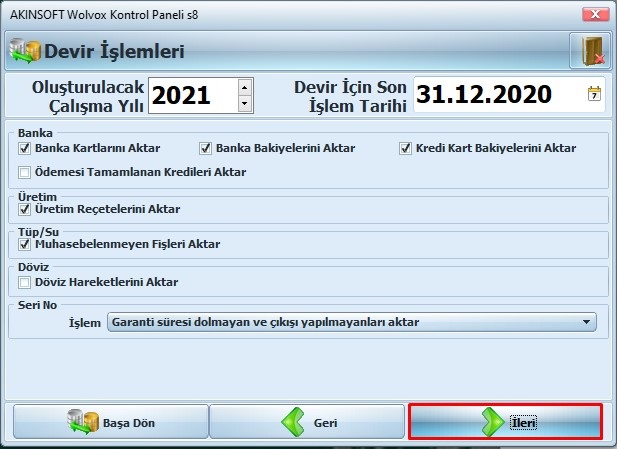Toggle Üretim Reçetelerini Aktar checkbox

pyautogui.click(x=24, y=209)
